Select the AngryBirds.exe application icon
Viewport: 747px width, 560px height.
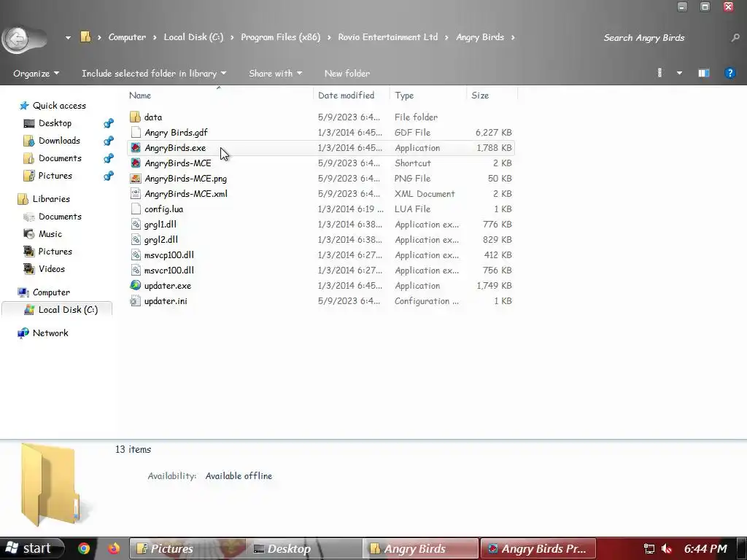pos(135,147)
